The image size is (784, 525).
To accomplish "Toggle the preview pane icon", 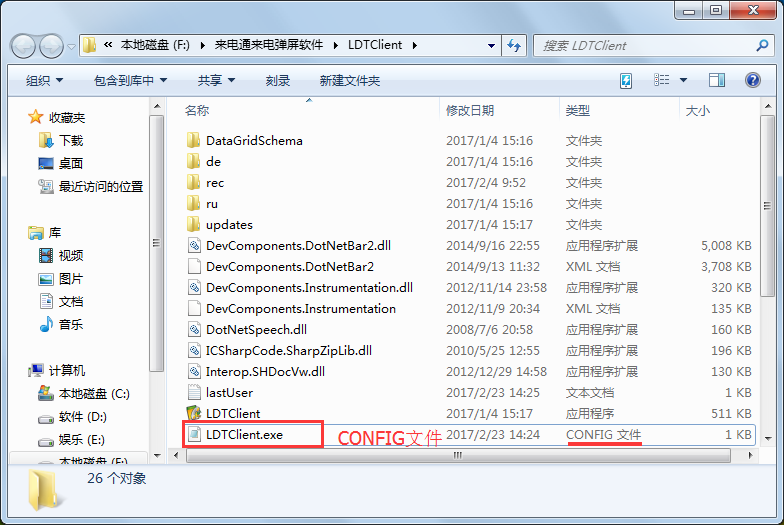I will [716, 80].
